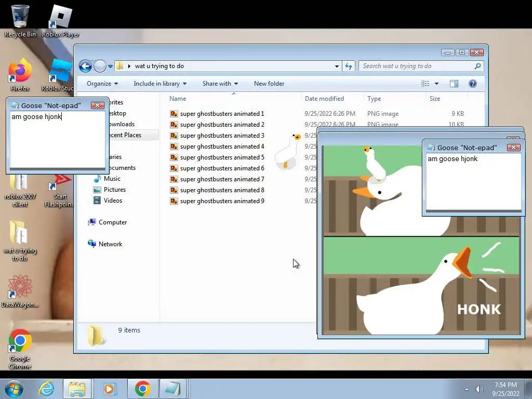Change view using the view icon button

coord(425,84)
